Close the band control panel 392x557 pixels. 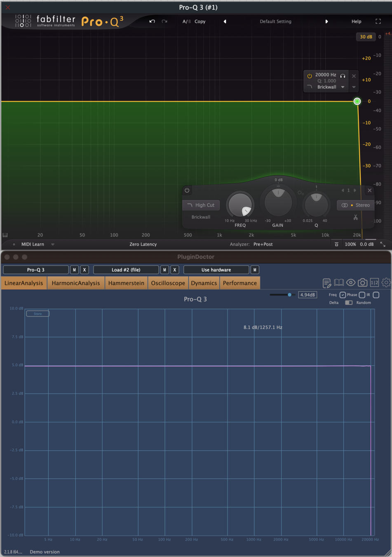pos(369,190)
